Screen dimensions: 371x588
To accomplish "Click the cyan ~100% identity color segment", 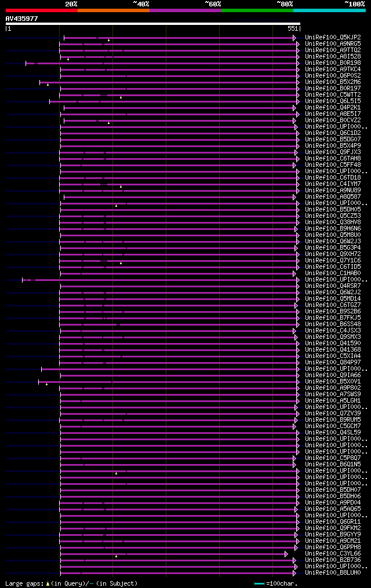I will coord(329,10).
